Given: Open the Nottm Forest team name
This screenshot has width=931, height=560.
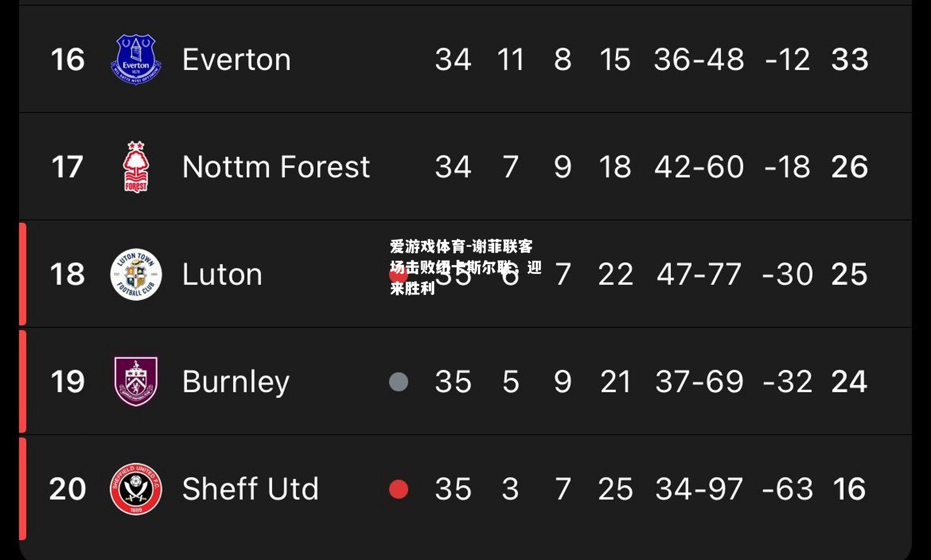Looking at the screenshot, I should [276, 167].
